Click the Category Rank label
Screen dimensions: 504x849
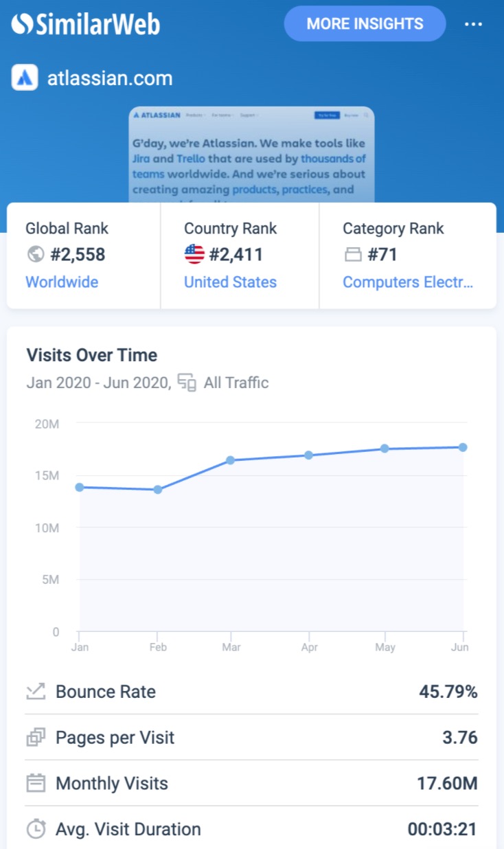pyautogui.click(x=393, y=229)
